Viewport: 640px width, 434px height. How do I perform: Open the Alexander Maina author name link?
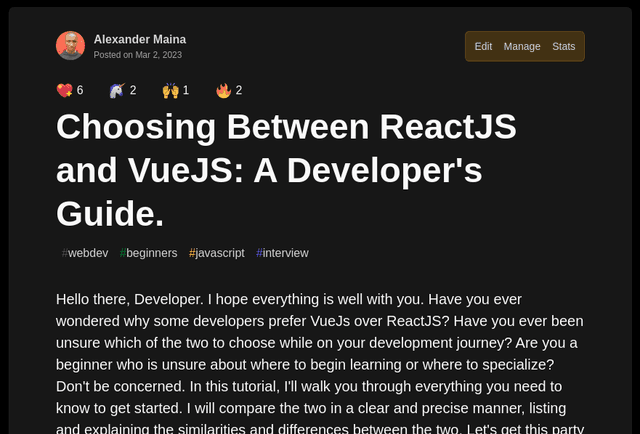140,39
